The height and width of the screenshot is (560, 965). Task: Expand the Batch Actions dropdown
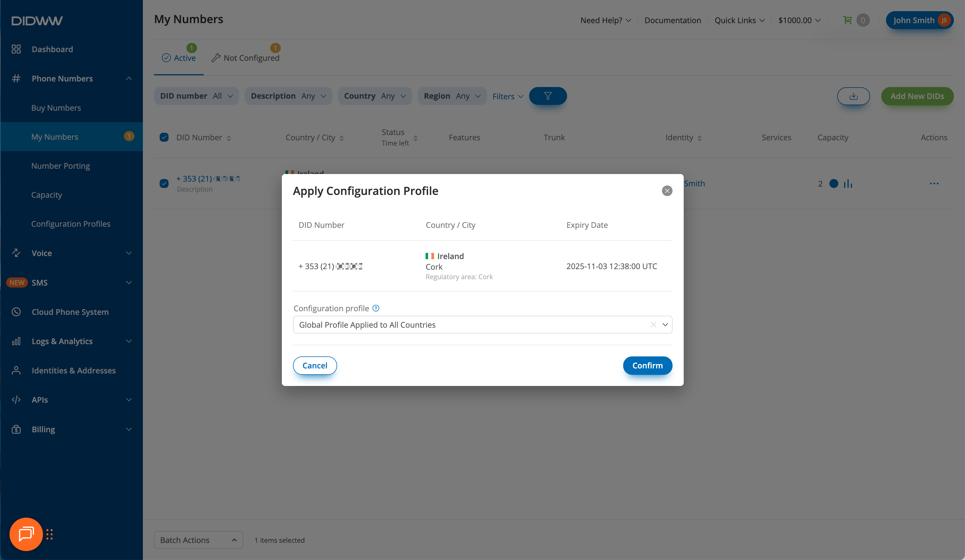[198, 540]
